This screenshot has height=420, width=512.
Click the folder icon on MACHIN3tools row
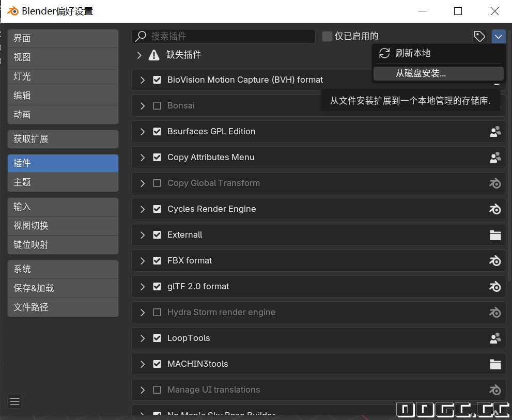click(x=495, y=364)
